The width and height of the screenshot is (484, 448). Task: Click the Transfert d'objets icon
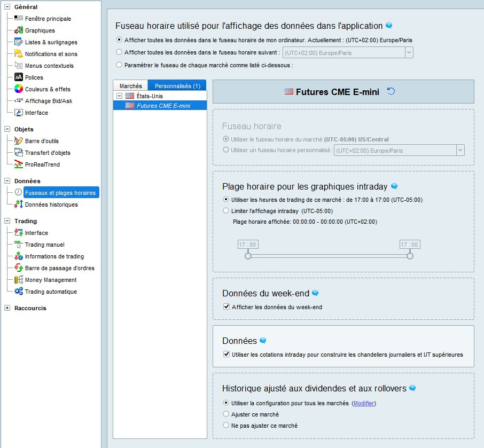(x=19, y=152)
